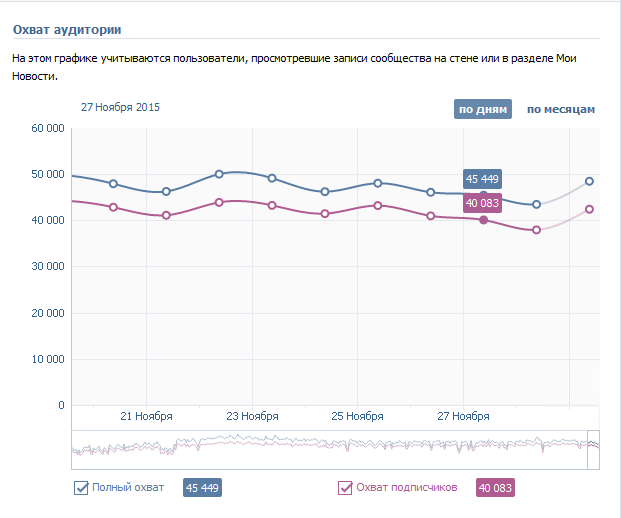Click the first blue data point on the left

tap(113, 184)
